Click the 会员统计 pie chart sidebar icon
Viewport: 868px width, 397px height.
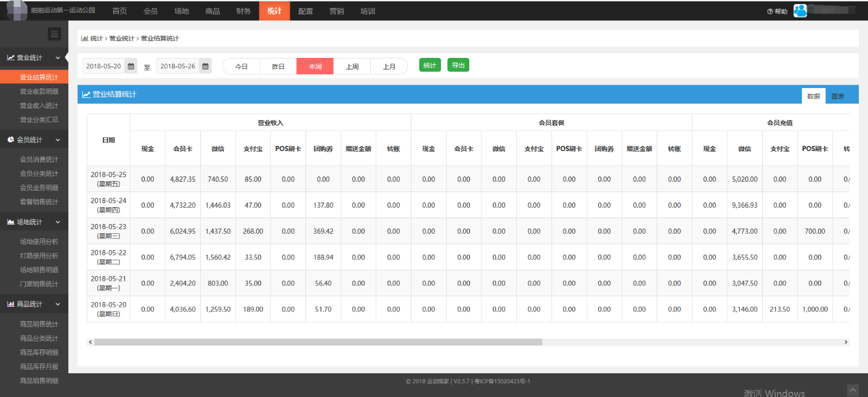tap(11, 140)
